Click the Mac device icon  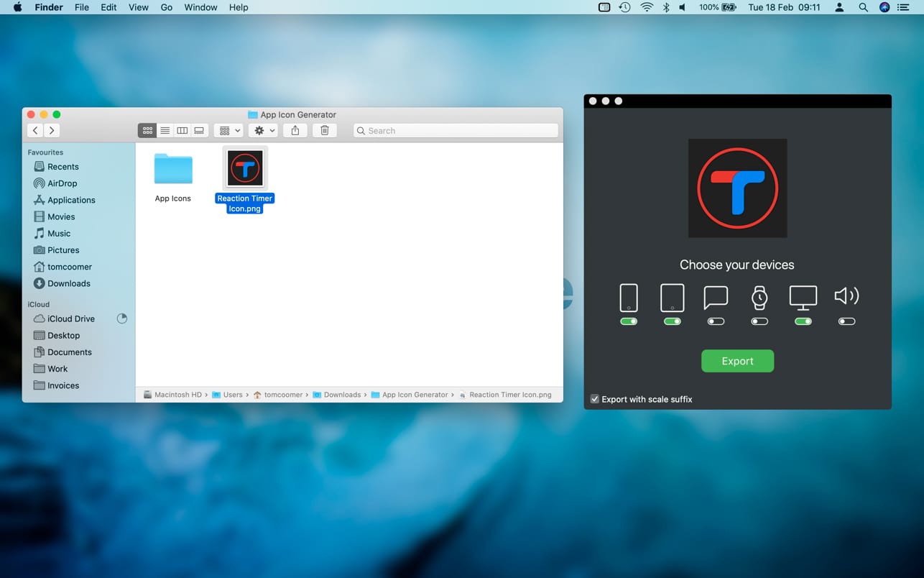click(x=803, y=295)
